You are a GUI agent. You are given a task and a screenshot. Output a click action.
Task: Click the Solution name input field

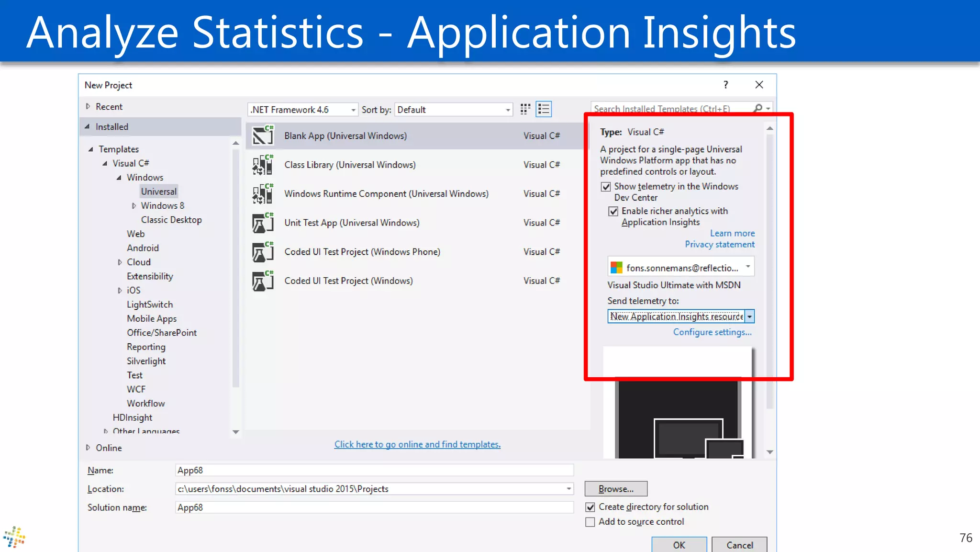tap(374, 507)
